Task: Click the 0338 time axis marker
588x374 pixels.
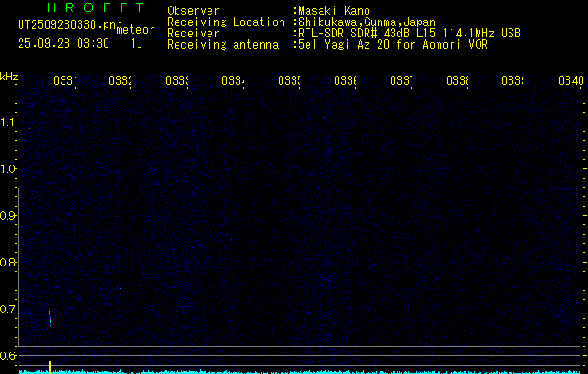Action: point(457,80)
